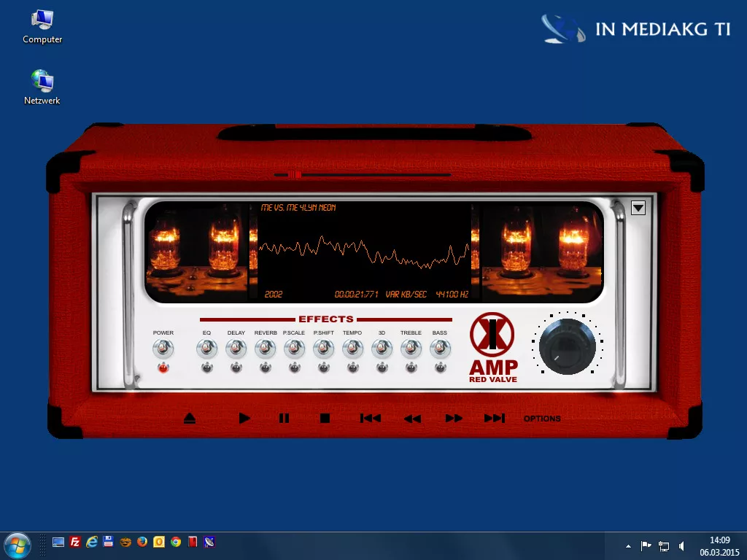Launch FileZilla from the taskbar
Screen dimensions: 747x560
pyautogui.click(x=75, y=542)
